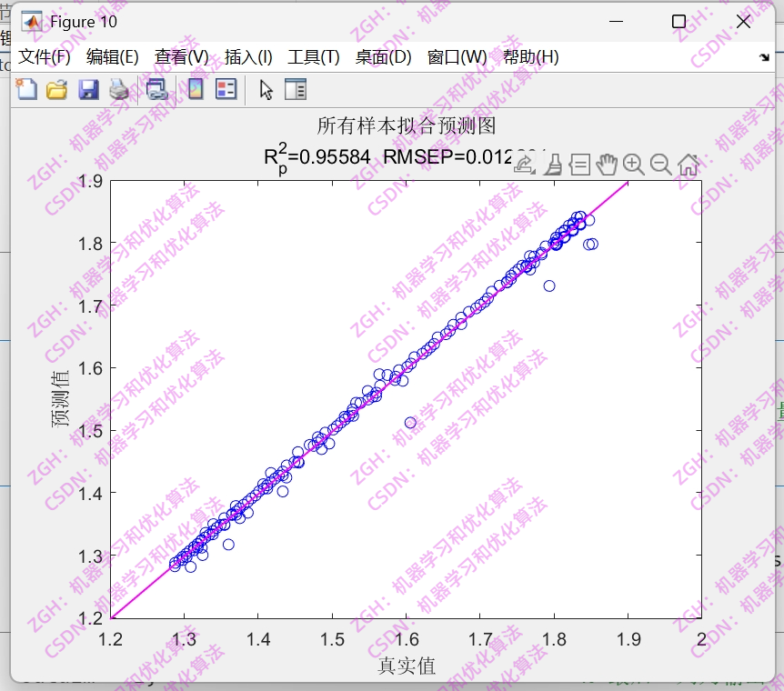Save the figure with floppy disk icon
The image size is (784, 691).
pyautogui.click(x=88, y=90)
